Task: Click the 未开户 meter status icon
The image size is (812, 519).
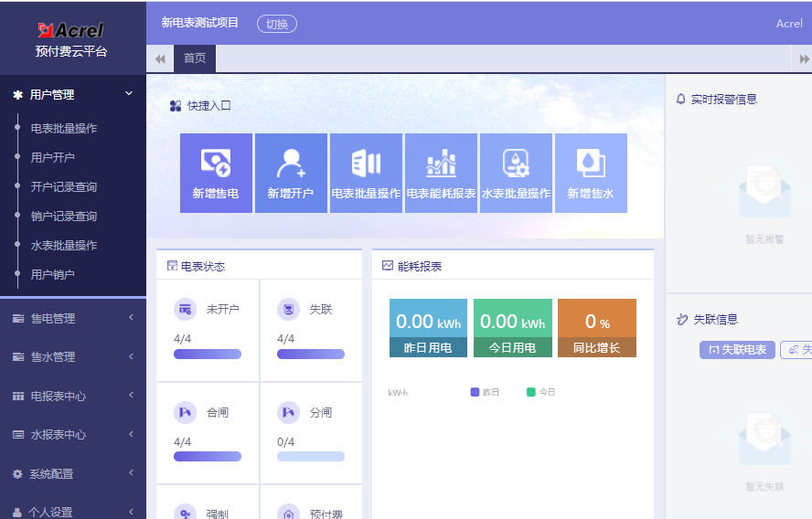Action: point(186,310)
